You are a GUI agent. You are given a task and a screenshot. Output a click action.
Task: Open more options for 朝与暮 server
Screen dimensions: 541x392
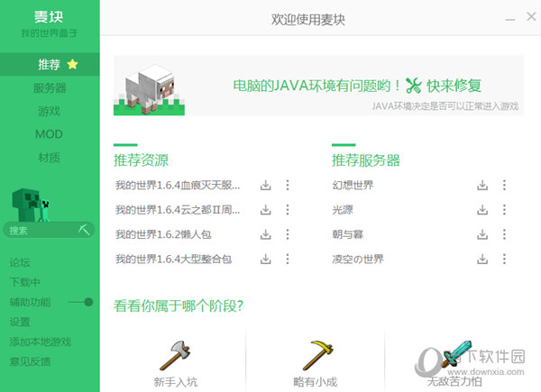[504, 234]
